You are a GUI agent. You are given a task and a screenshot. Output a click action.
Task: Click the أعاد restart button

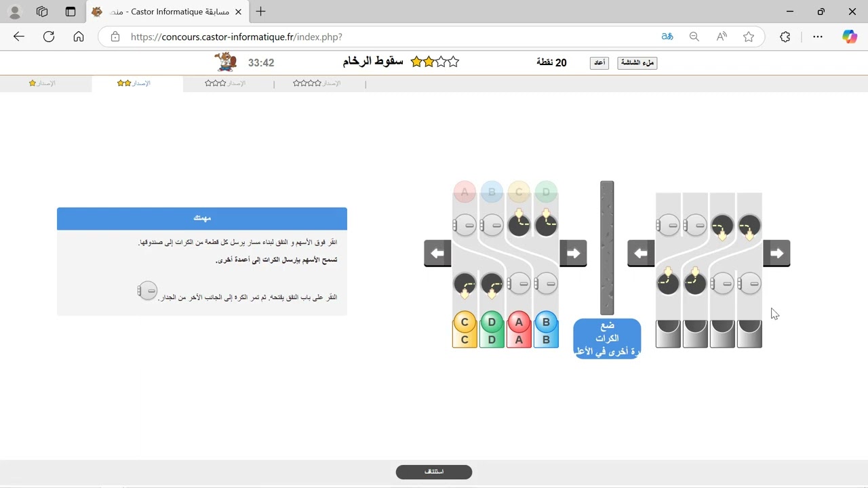599,63
